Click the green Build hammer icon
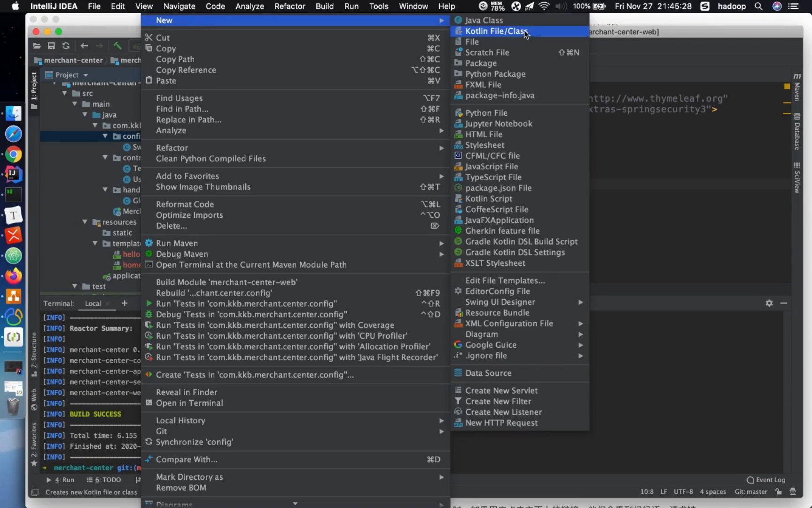Viewport: 812px width, 508px height. 117,46
